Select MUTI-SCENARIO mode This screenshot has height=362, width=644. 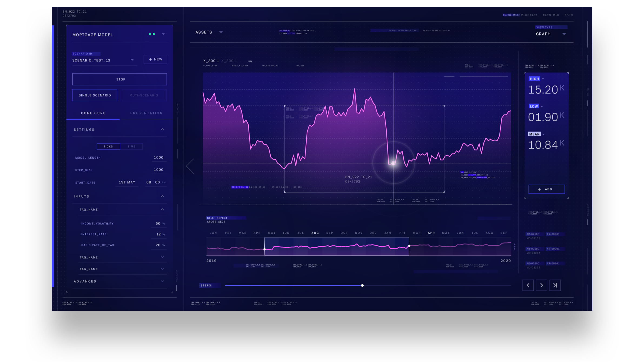click(x=144, y=95)
